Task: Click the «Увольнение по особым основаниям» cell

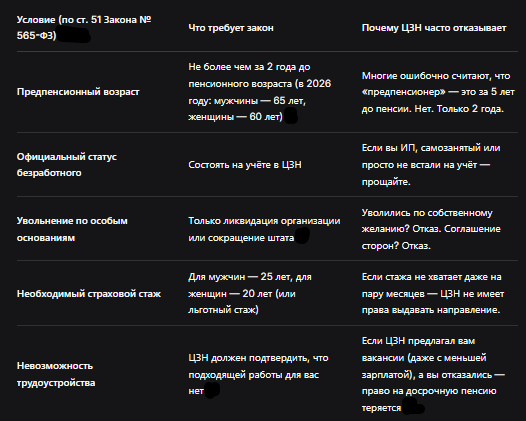Action: coord(72,229)
